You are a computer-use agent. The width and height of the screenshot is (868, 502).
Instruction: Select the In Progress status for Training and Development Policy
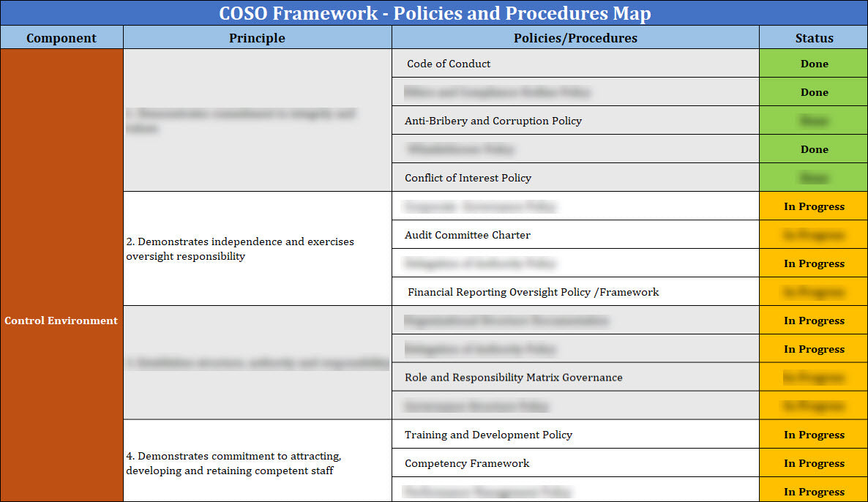(813, 434)
